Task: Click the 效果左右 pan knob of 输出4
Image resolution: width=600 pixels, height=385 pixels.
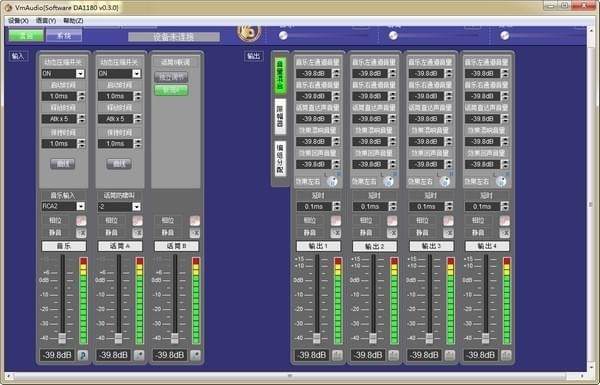Action: (501, 181)
